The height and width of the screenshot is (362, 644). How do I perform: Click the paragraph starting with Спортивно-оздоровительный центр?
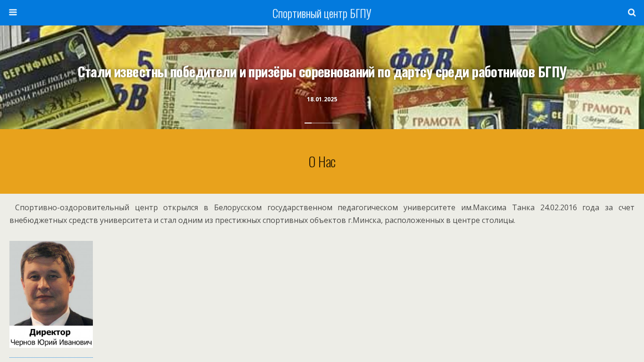click(322, 214)
